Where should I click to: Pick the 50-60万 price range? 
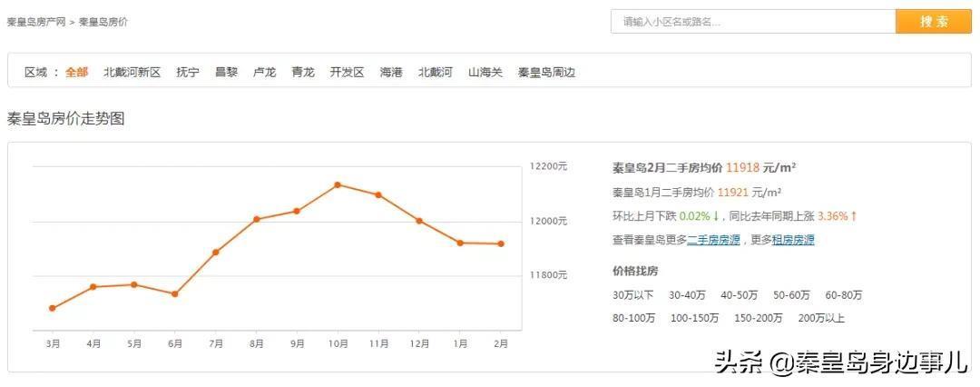pyautogui.click(x=791, y=295)
